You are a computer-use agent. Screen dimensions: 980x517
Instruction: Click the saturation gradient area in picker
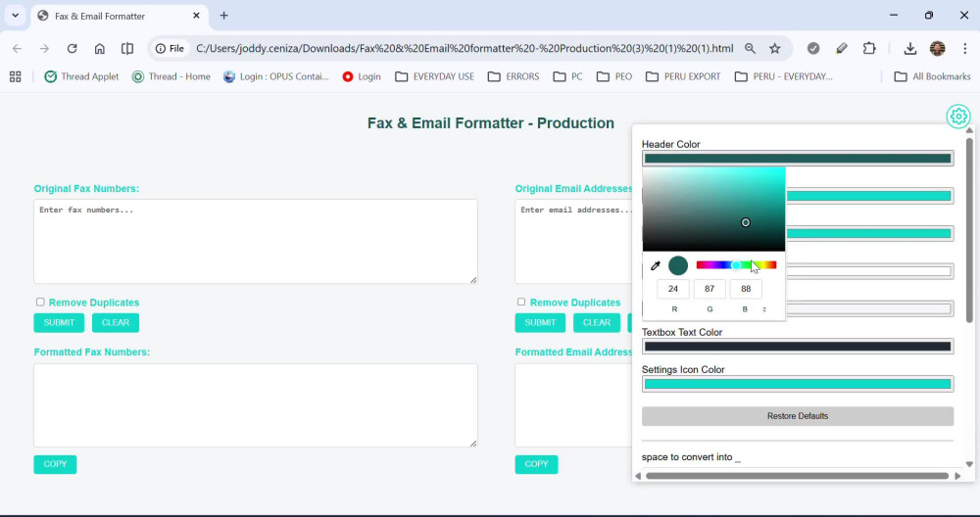(713, 210)
